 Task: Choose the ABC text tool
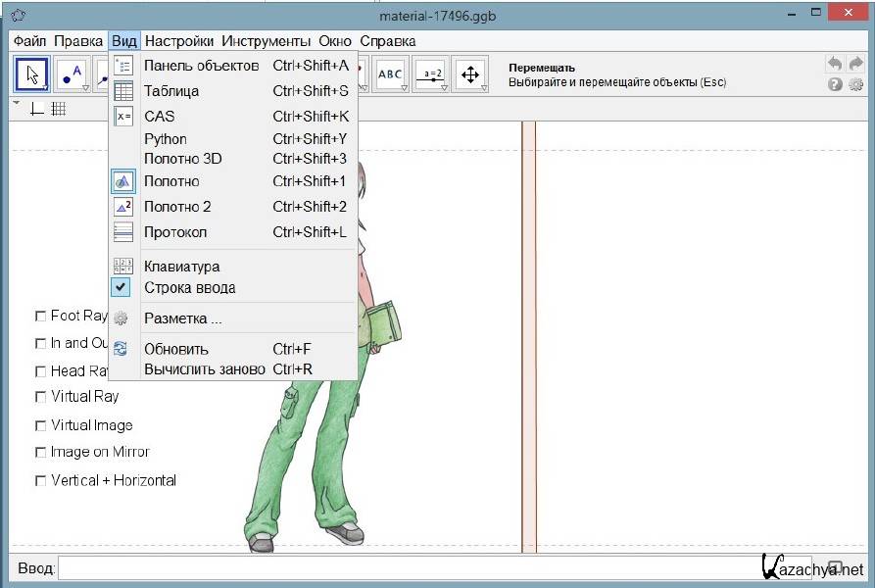tap(390, 74)
